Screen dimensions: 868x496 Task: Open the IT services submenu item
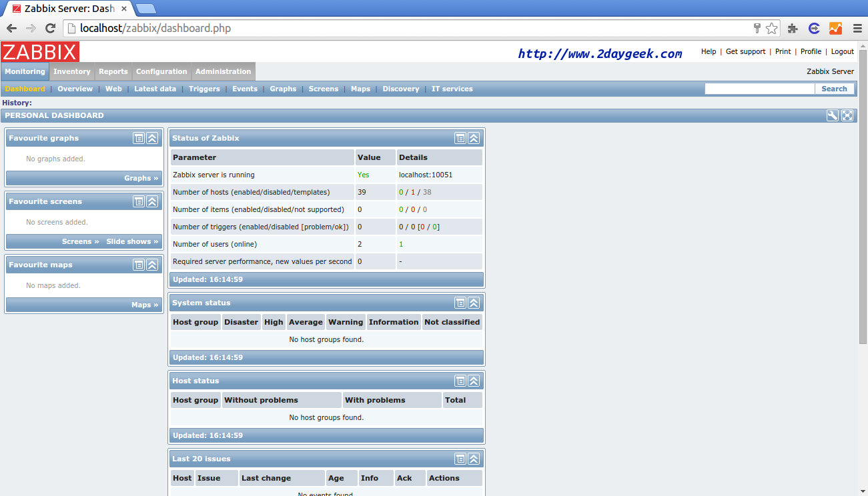[x=452, y=89]
